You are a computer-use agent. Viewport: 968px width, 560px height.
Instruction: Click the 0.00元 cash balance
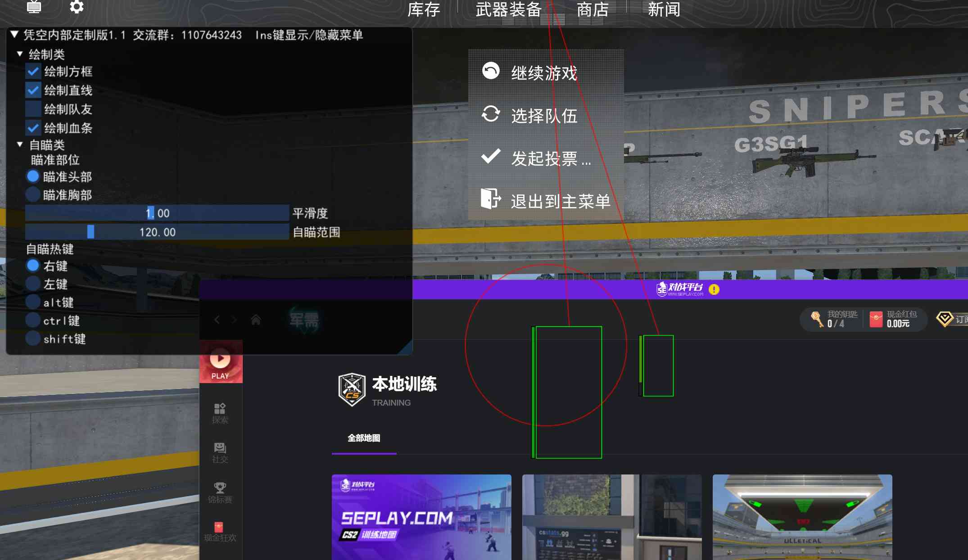pyautogui.click(x=898, y=324)
